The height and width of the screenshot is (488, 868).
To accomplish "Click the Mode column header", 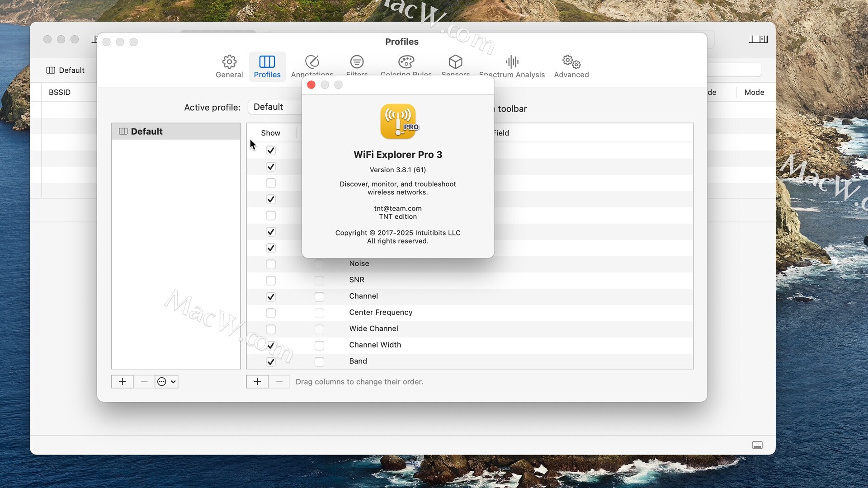I will coord(754,92).
